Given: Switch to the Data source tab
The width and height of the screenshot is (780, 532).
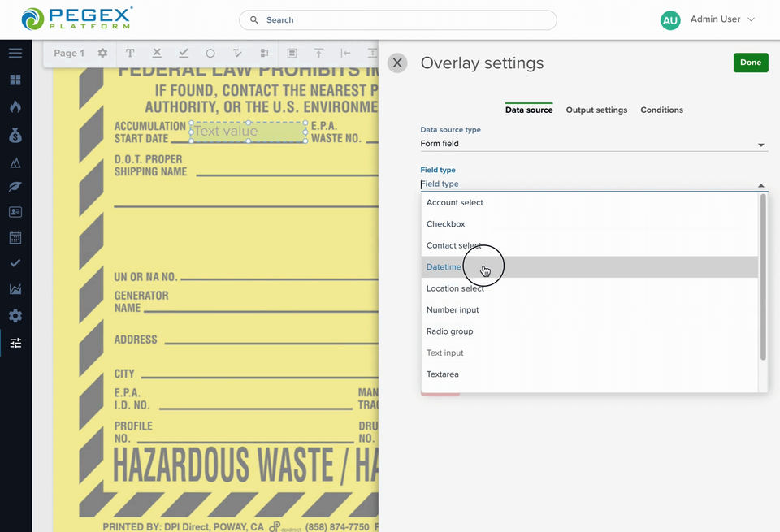Looking at the screenshot, I should [529, 110].
